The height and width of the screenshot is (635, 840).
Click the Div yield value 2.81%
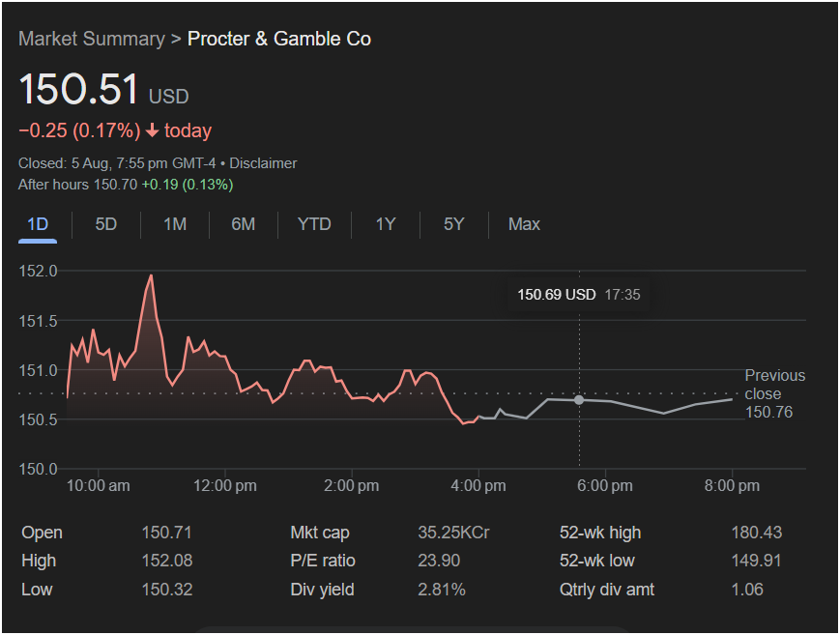click(x=442, y=590)
